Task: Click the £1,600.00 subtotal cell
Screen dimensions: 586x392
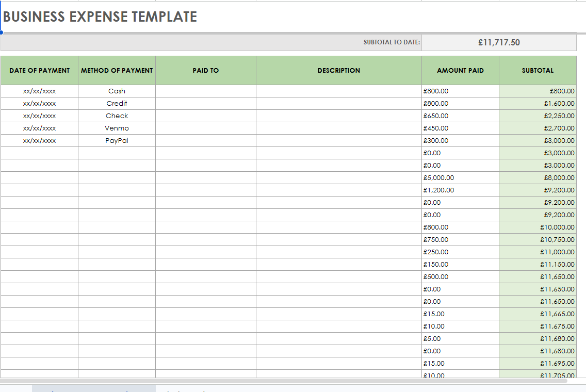Action: 538,103
